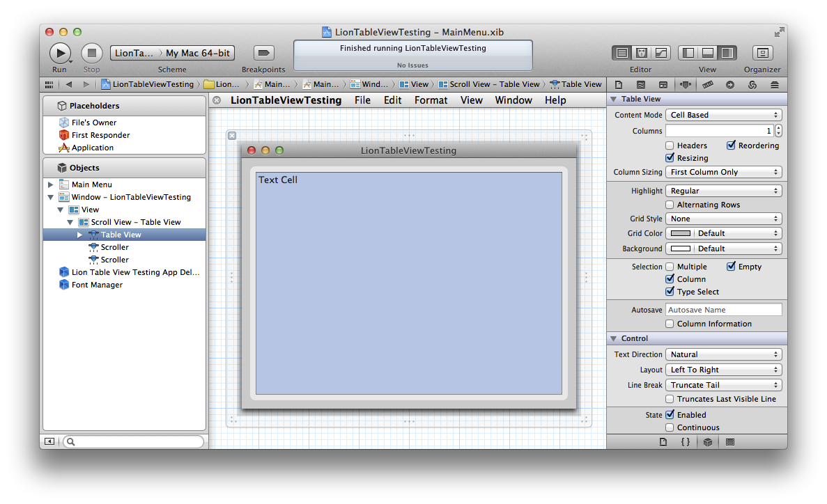827x504 pixels.
Task: Increment the Columns stepper
Action: pos(778,128)
